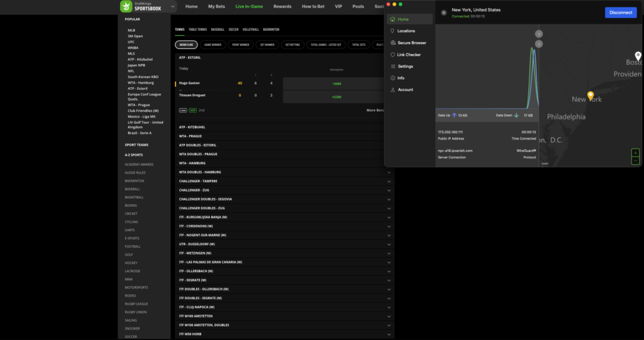Open the Locations pin icon in IPVanish

392,31
